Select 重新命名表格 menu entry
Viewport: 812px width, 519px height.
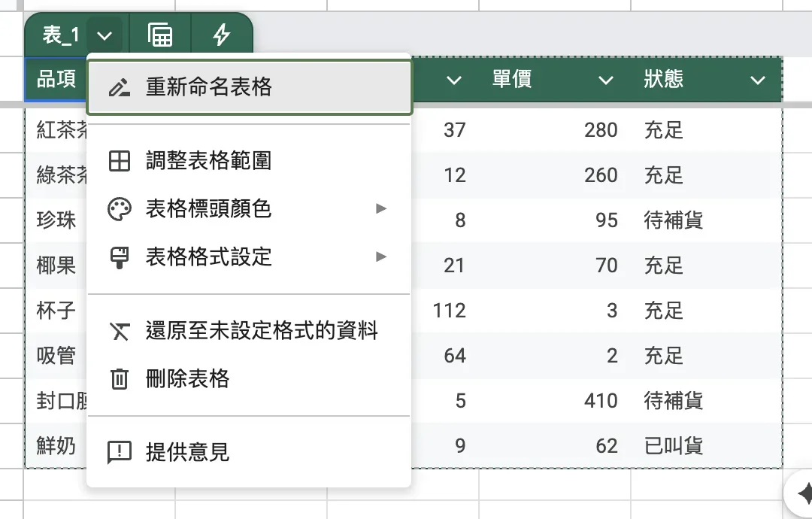(249, 87)
